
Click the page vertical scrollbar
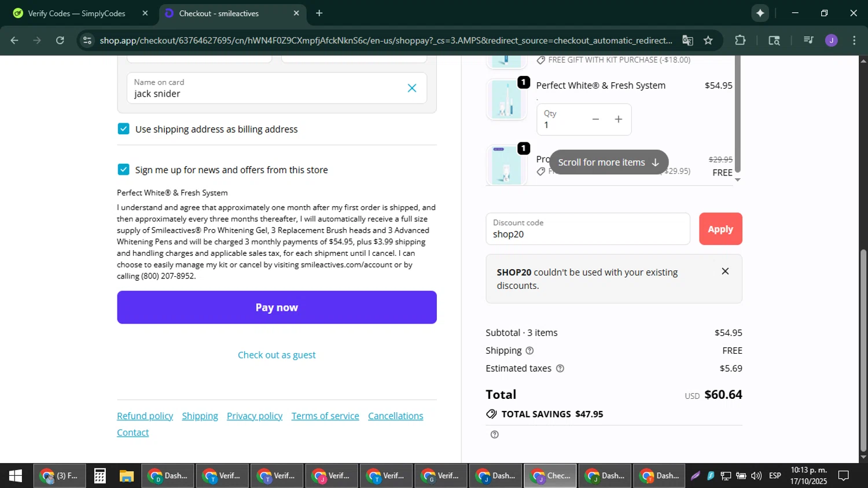(863, 350)
